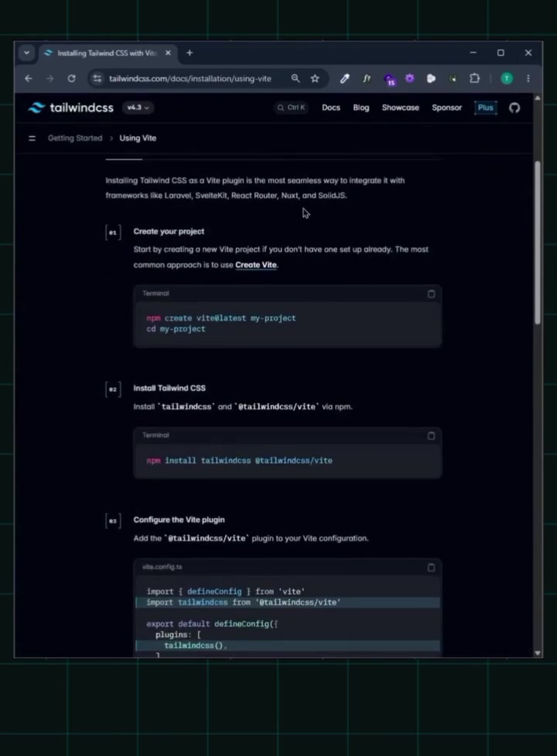Open the Showcase nav link
The image size is (557, 756).
(401, 107)
